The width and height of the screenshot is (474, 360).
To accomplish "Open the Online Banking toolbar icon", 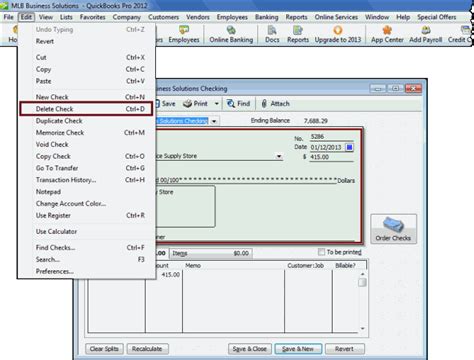I will coord(231,35).
